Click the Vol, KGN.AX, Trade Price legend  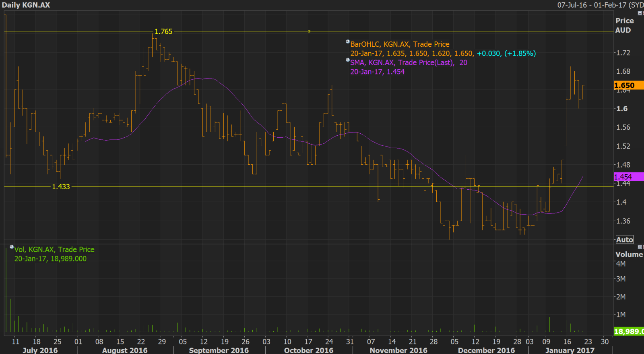click(x=54, y=250)
